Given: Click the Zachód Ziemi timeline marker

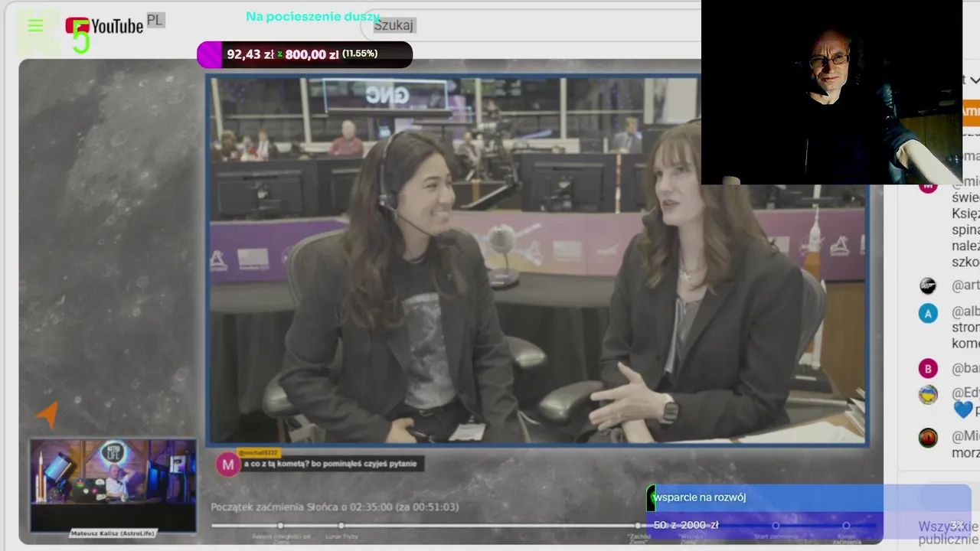Looking at the screenshot, I should [x=639, y=526].
